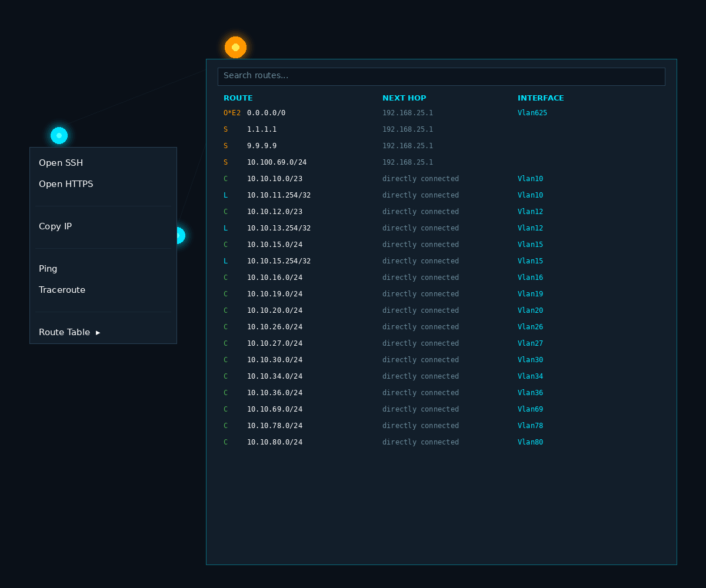
Task: Open HTTPS from the context menu
Action: 65,184
